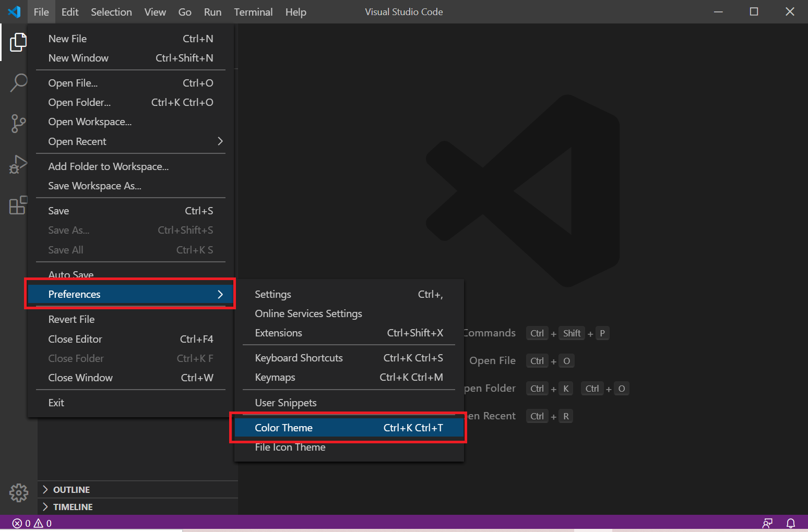Select File Icon Theme entry

point(349,447)
